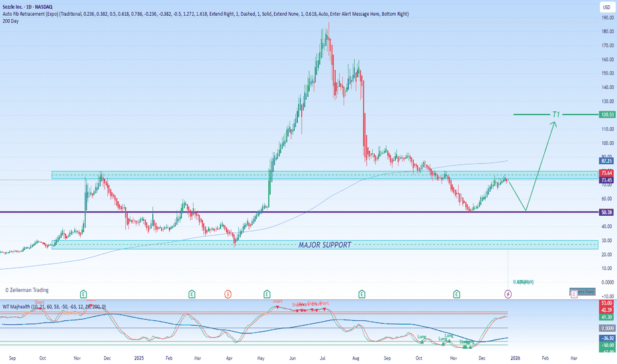Click the earnings marker near August 2025

pyautogui.click(x=361, y=293)
